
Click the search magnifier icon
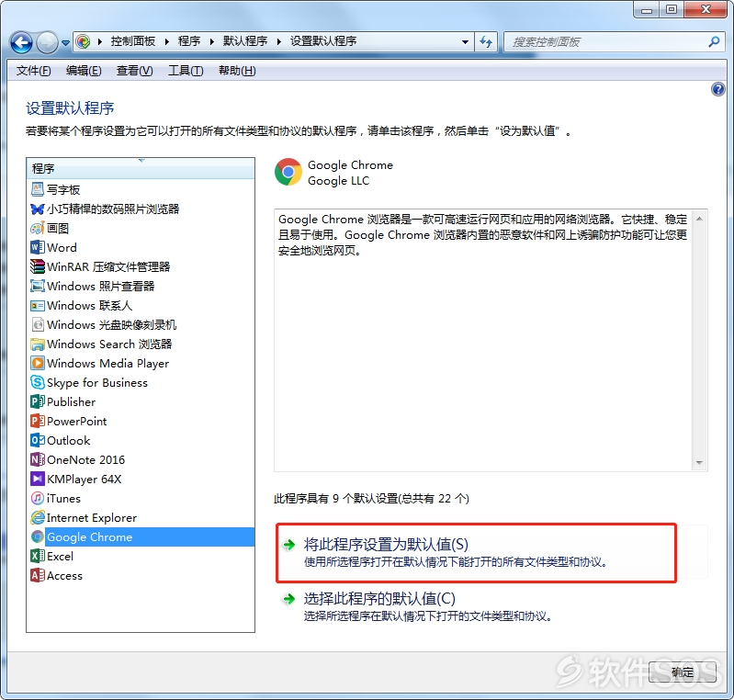click(x=714, y=41)
